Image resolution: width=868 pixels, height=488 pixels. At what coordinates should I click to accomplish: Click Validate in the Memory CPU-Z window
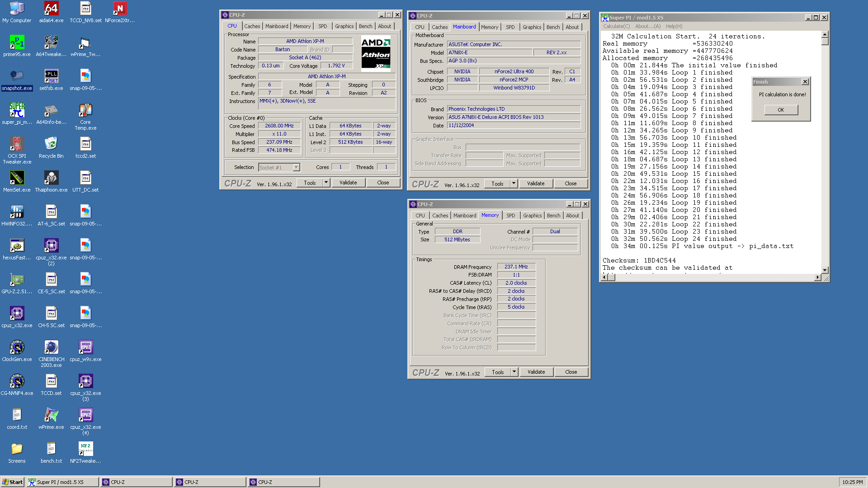tap(536, 372)
